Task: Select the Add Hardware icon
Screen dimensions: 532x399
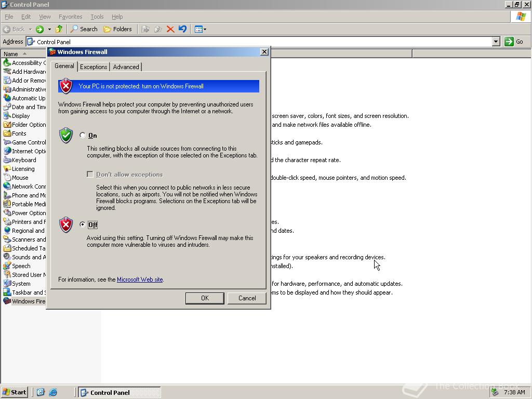Action: click(x=7, y=72)
